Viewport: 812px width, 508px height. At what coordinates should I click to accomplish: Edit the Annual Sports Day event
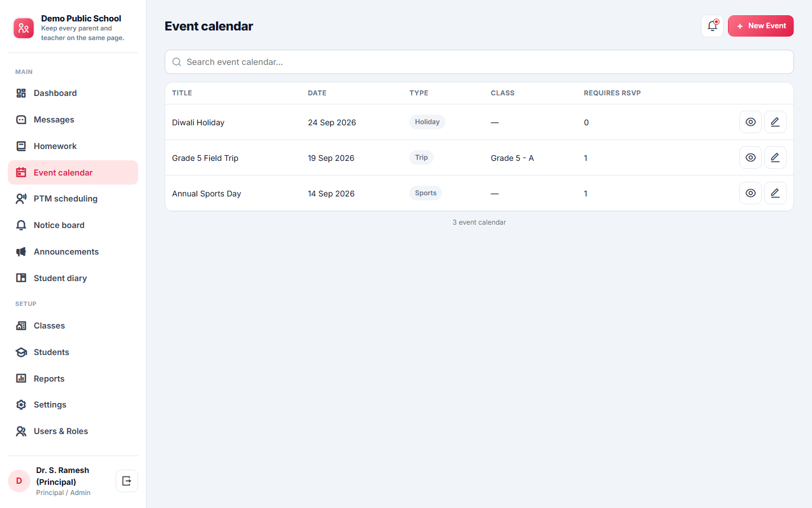click(775, 193)
